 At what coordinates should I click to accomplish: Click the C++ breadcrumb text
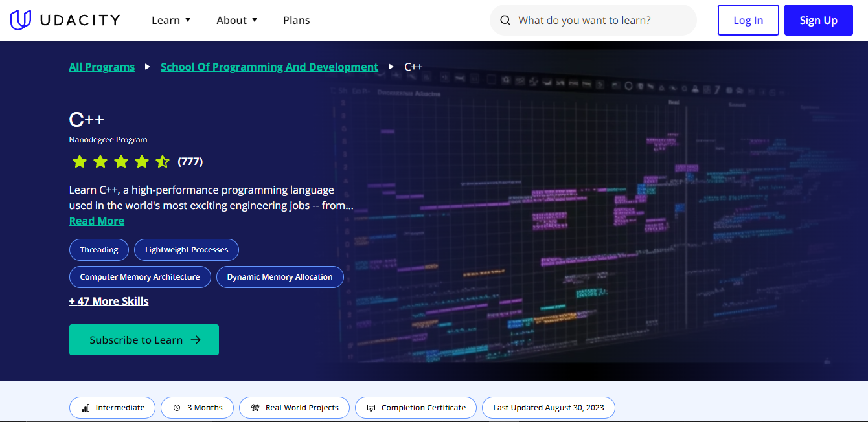click(x=413, y=67)
